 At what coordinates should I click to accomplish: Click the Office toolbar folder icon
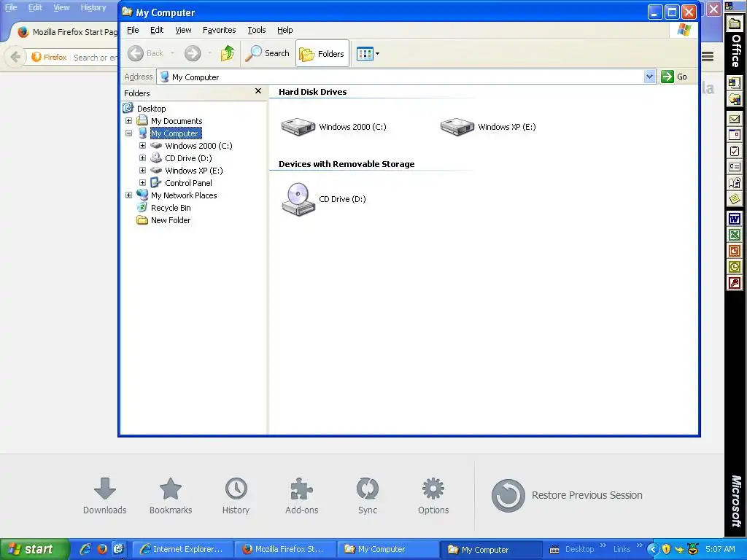pos(734,24)
